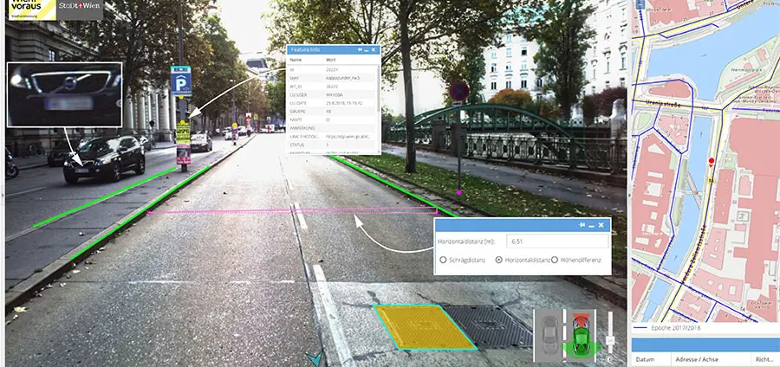This screenshot has width=780, height=367.
Task: Open the LINK_PHOTON URL value
Action: coord(349,136)
